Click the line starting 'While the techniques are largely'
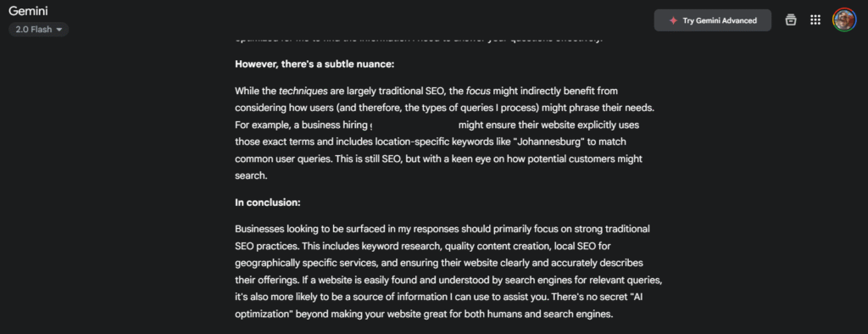The width and height of the screenshot is (868, 334). [426, 91]
